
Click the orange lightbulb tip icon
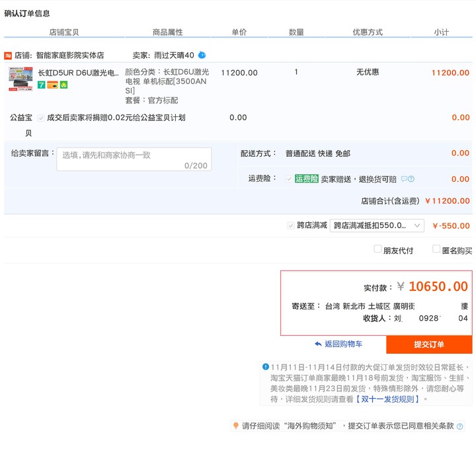(x=235, y=425)
